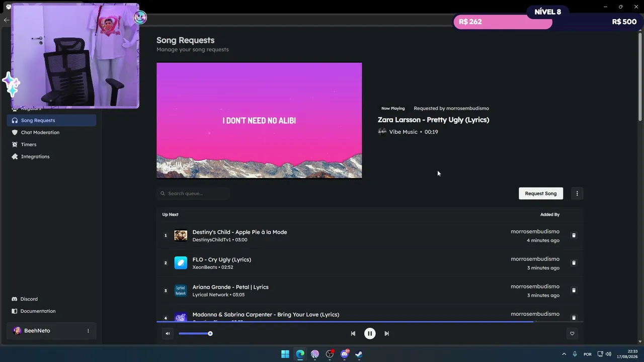Image resolution: width=644 pixels, height=362 pixels.
Task: Open Discord from the taskbar
Action: [x=345, y=354]
